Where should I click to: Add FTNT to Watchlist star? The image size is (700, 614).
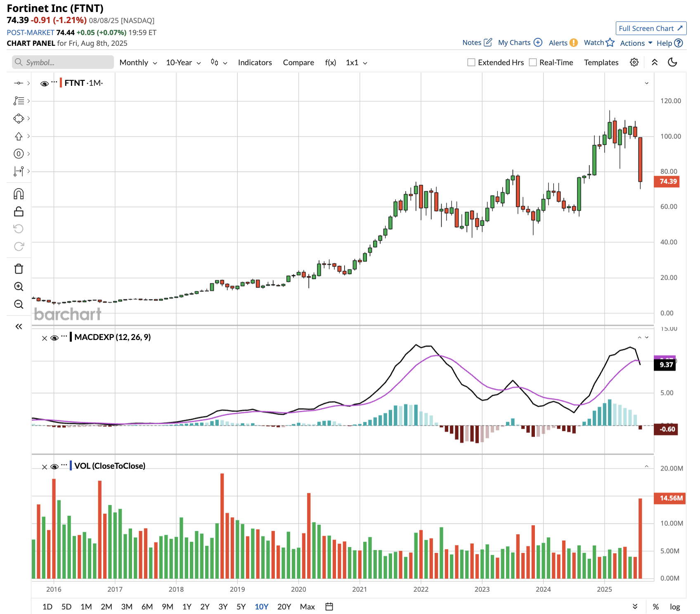pos(599,43)
